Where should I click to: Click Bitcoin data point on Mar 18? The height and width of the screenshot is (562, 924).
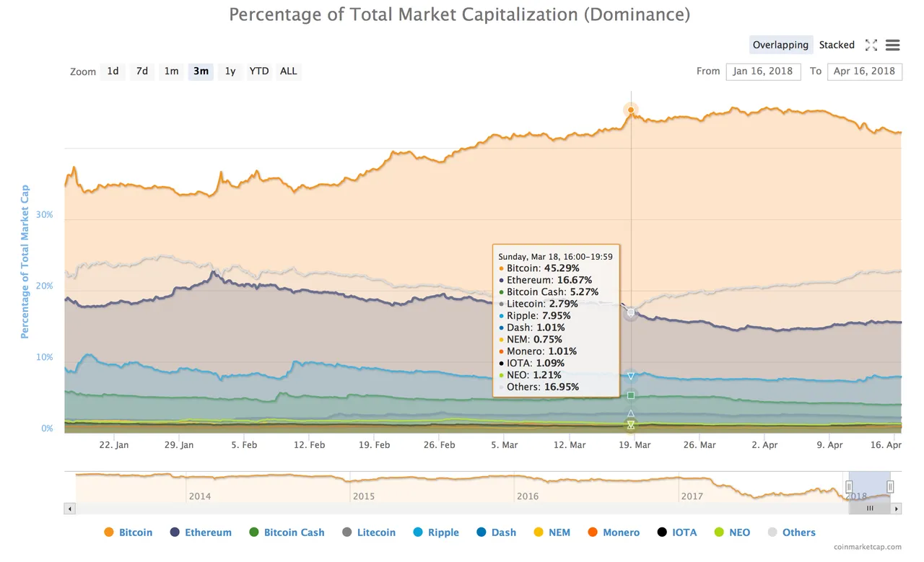[631, 110]
